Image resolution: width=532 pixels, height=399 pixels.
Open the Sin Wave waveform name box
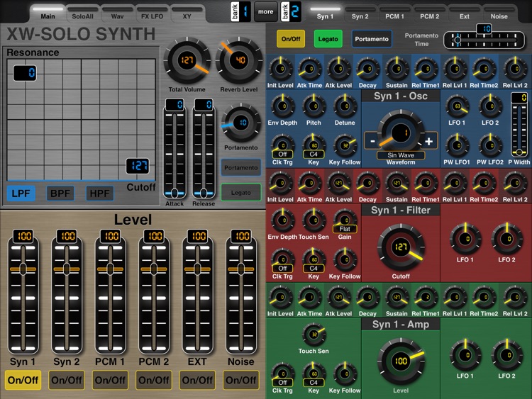(x=401, y=155)
